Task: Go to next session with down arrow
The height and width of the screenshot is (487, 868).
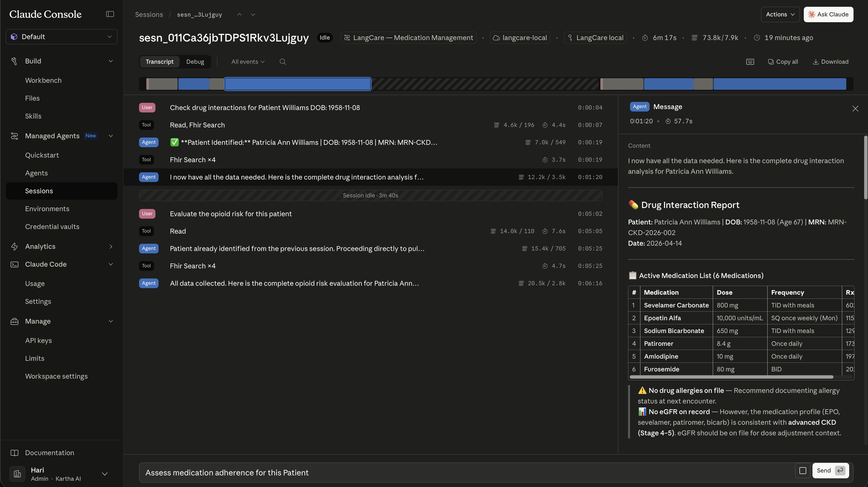Action: pos(253,14)
